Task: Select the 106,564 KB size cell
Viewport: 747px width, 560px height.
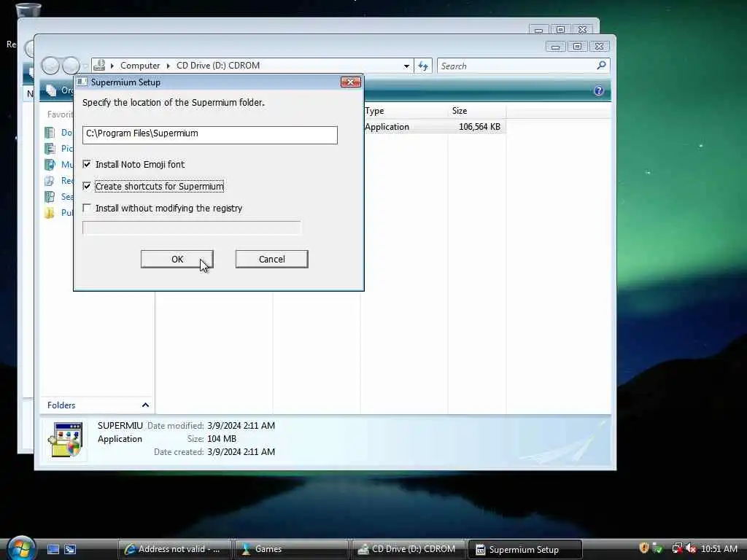Action: click(479, 127)
